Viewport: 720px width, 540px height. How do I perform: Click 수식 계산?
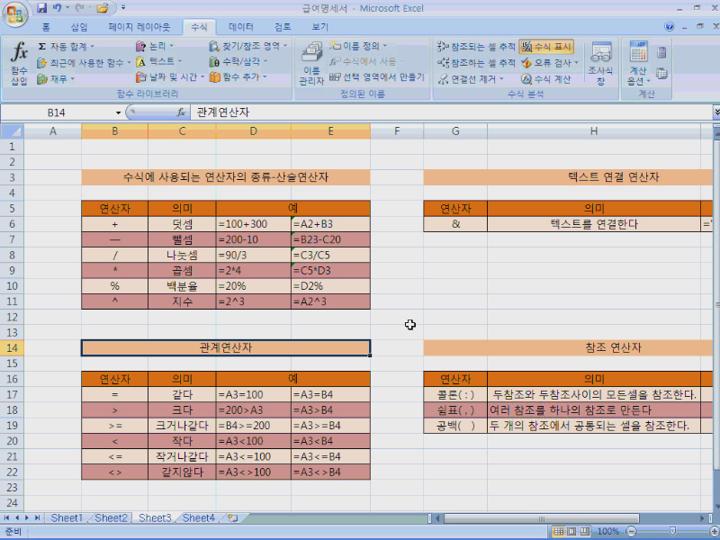point(546,79)
